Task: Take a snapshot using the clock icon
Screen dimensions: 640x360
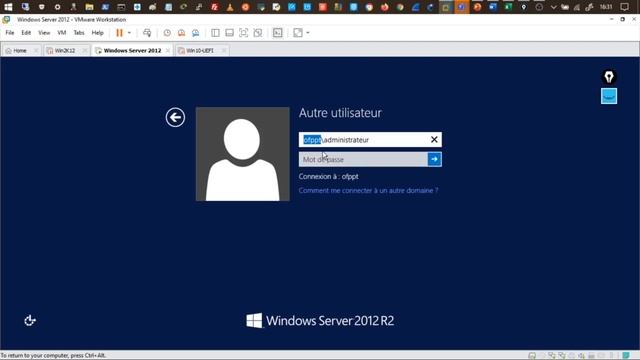Action: [167, 33]
